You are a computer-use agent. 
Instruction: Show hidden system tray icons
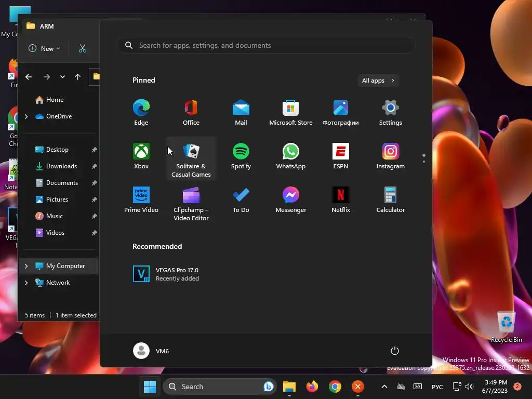point(384,387)
